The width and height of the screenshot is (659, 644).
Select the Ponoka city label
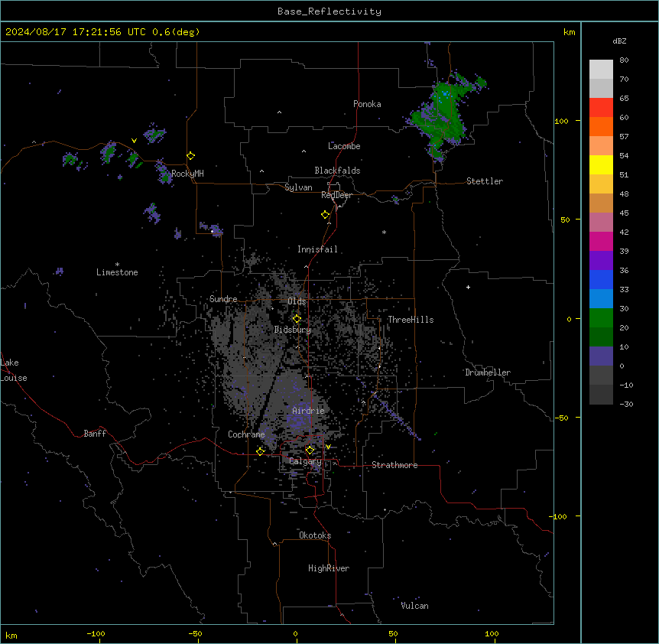(x=367, y=104)
